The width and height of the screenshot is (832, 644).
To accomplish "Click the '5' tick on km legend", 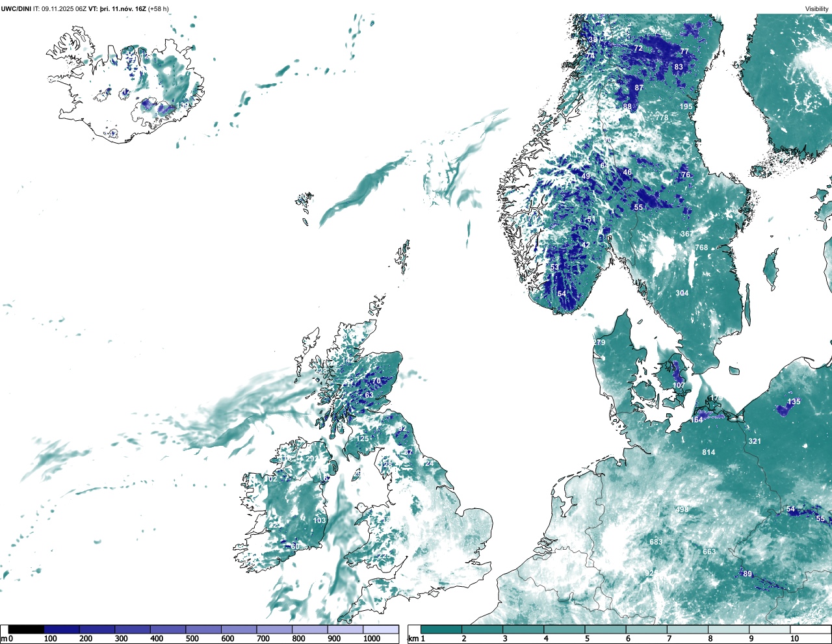I will pyautogui.click(x=587, y=639).
